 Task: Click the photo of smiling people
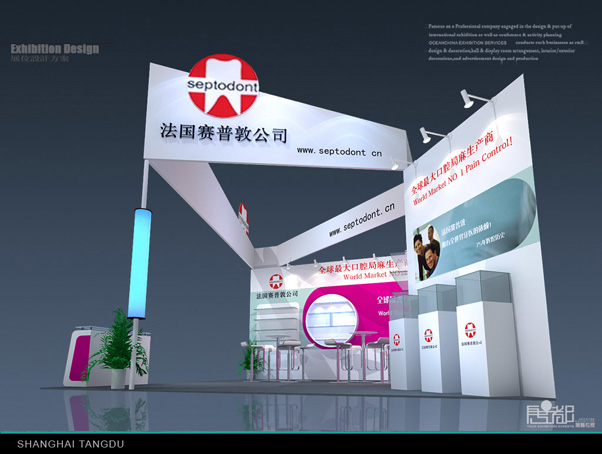(427, 252)
